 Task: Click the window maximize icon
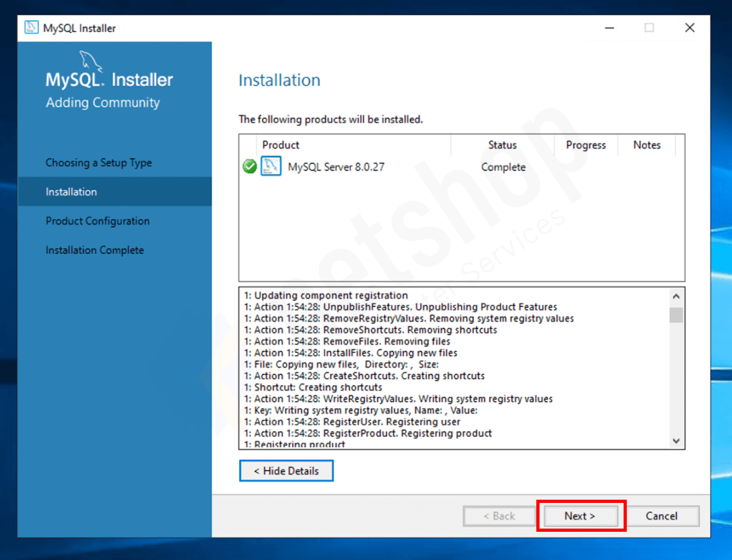649,28
